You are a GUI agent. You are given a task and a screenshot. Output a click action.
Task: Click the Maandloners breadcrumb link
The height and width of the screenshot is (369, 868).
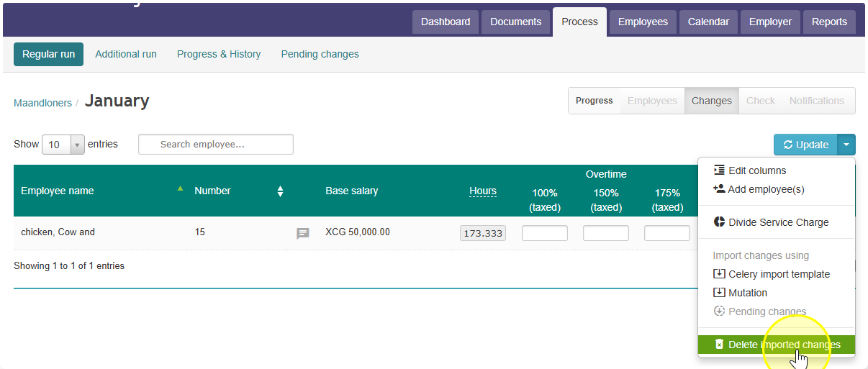pyautogui.click(x=42, y=103)
